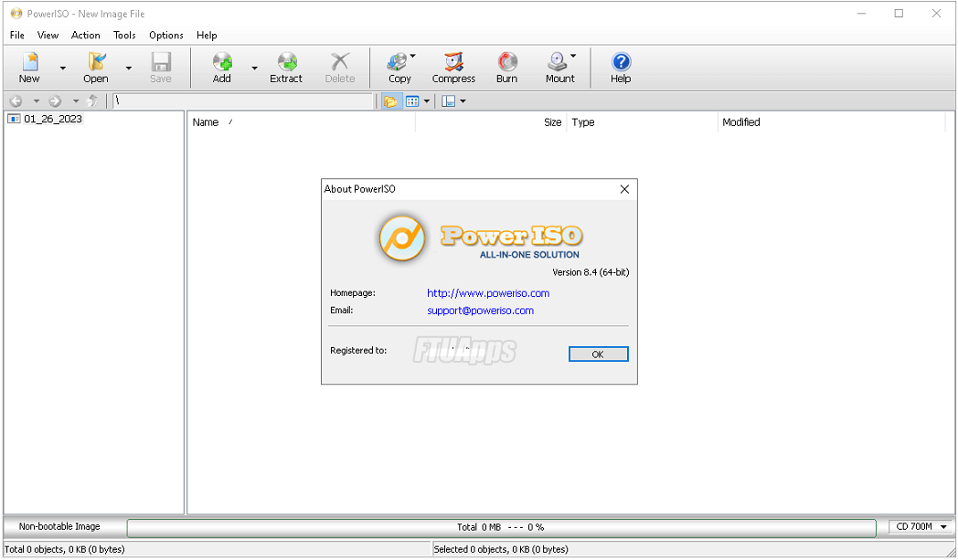Click OK in the About PowerISO dialog
958x560 pixels.
598,354
